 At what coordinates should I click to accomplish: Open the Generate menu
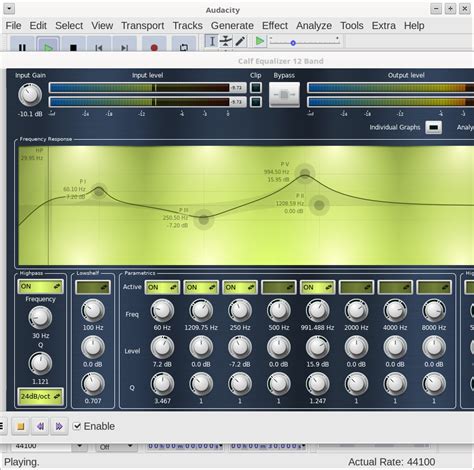click(232, 26)
